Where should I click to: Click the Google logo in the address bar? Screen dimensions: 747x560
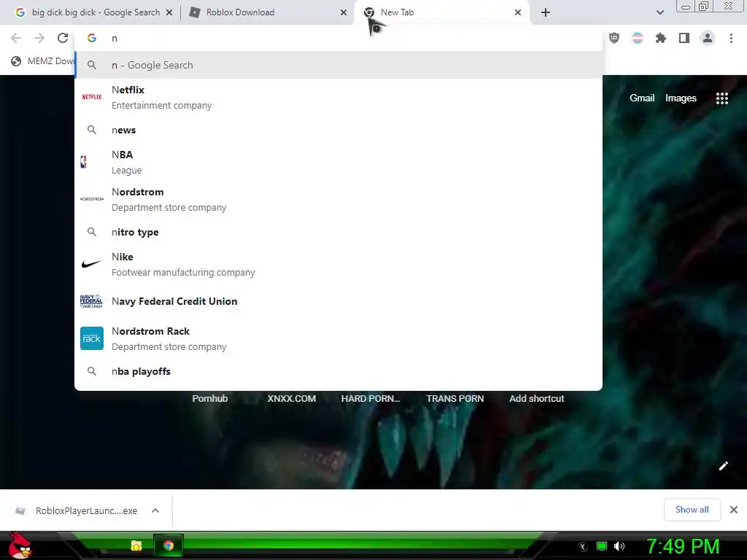coord(92,38)
